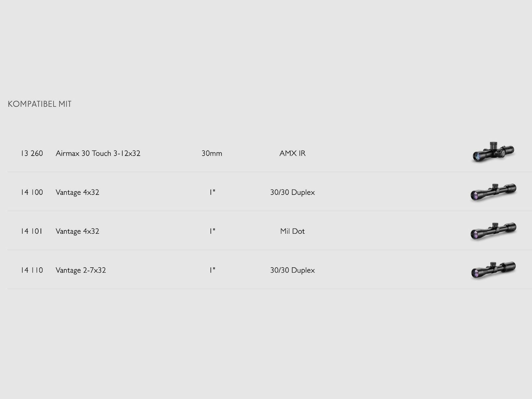Select 30/30 Duplex reticle for Vantage 2-7x32
The image size is (532, 399).
[292, 270]
